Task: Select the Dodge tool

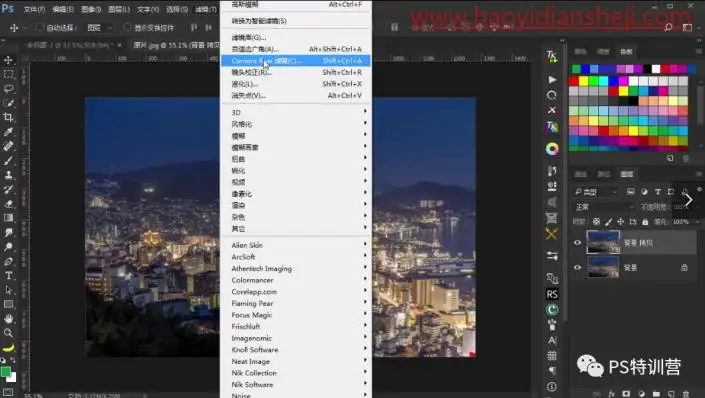Action: 8,247
